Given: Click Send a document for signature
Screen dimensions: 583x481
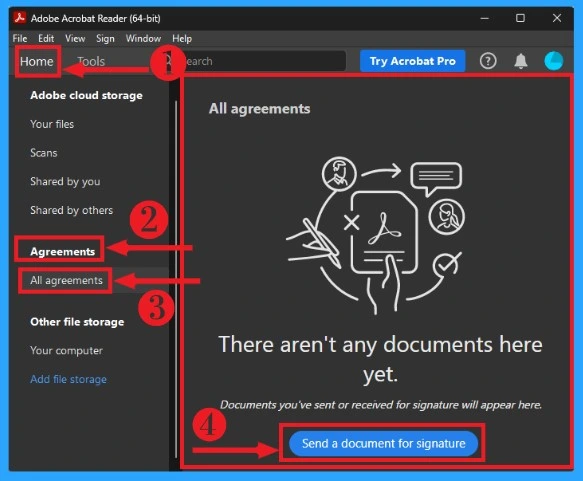Looking at the screenshot, I should (383, 443).
